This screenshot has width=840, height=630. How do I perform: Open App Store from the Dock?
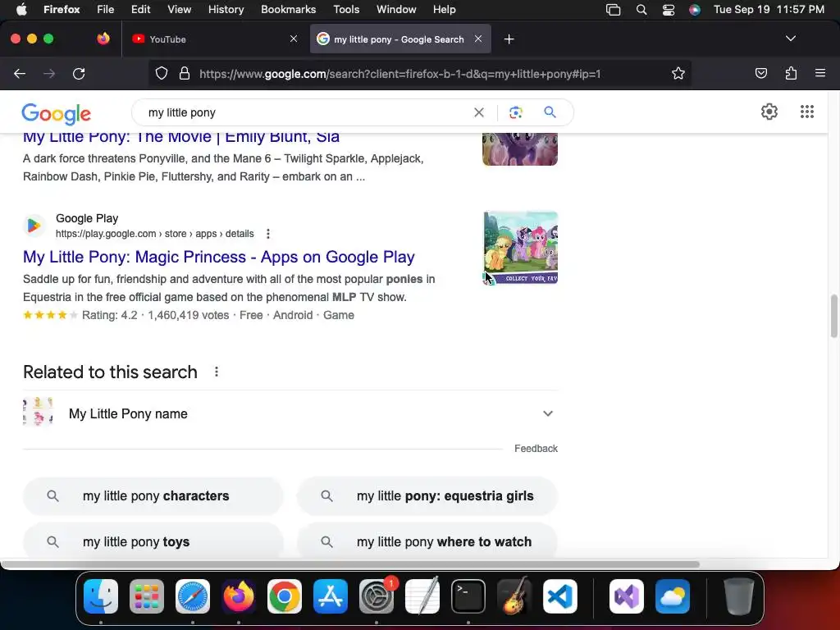(x=331, y=596)
